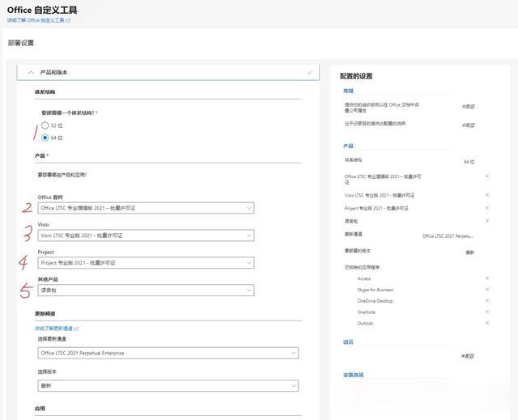Click OneDrive Desktop in excluded list
The width and height of the screenshot is (518, 420).
pyautogui.click(x=375, y=301)
